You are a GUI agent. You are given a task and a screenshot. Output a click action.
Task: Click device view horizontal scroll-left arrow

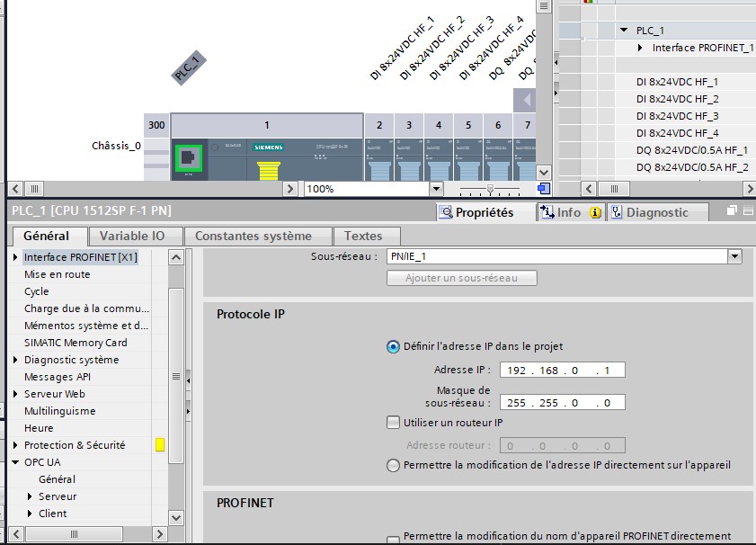pos(15,189)
